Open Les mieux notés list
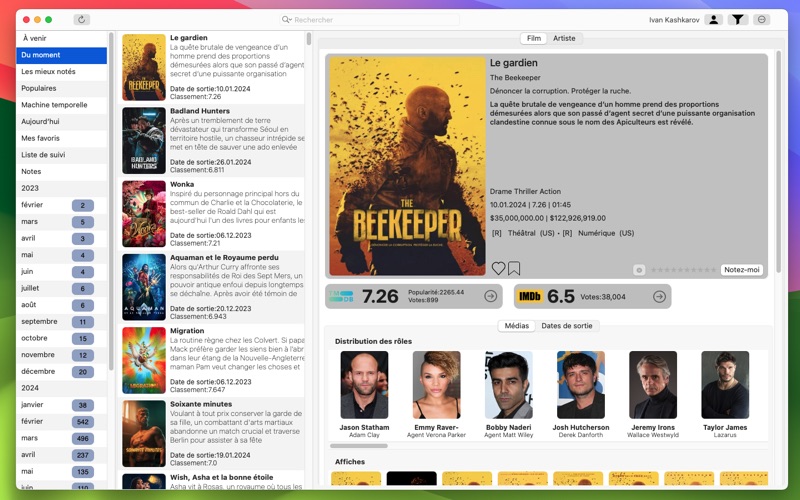Screen dimensions: 800x500 click(61, 71)
